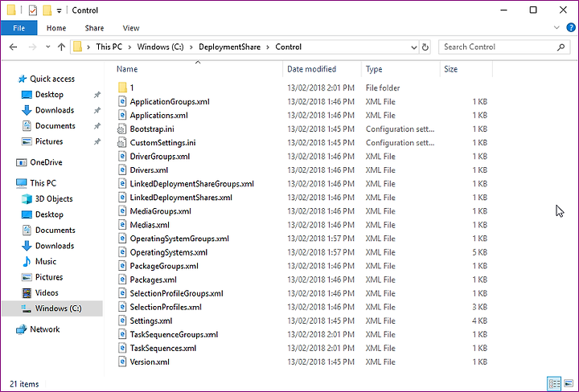Viewport: 579px width, 392px height.
Task: Select OneDrive in navigation pane
Action: coord(46,162)
